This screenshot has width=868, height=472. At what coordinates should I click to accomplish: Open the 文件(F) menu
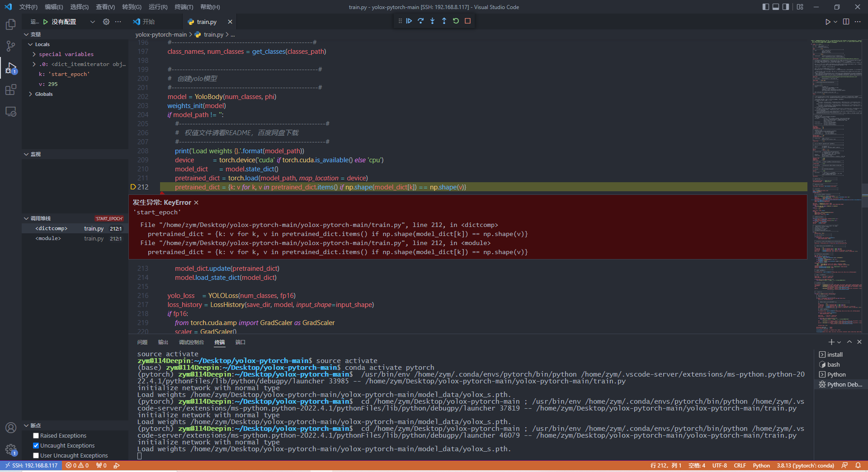(x=28, y=7)
